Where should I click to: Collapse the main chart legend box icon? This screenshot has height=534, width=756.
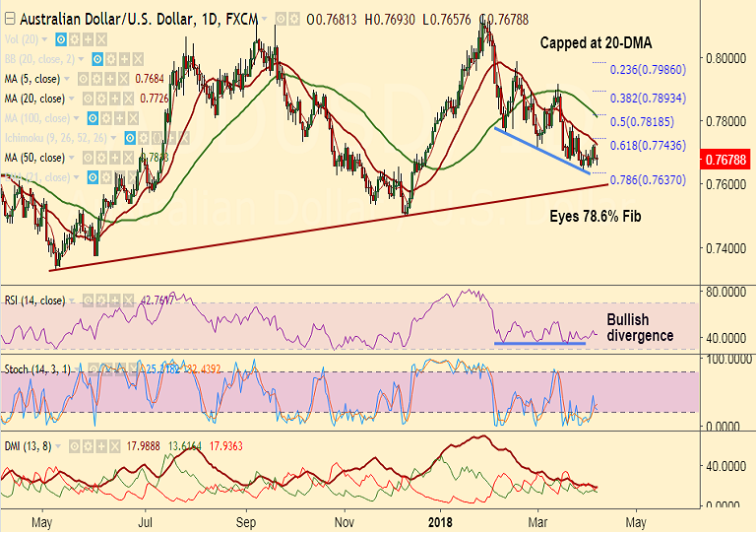pos(10,19)
